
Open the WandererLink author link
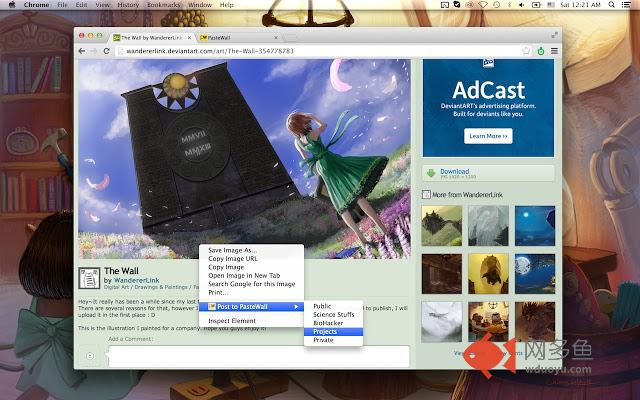click(x=136, y=280)
